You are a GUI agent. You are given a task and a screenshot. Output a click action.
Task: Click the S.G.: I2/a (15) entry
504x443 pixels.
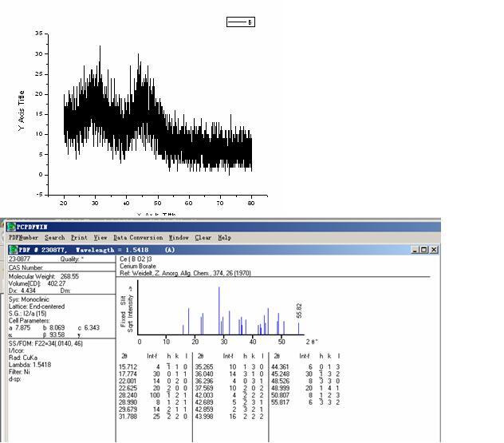(x=27, y=314)
